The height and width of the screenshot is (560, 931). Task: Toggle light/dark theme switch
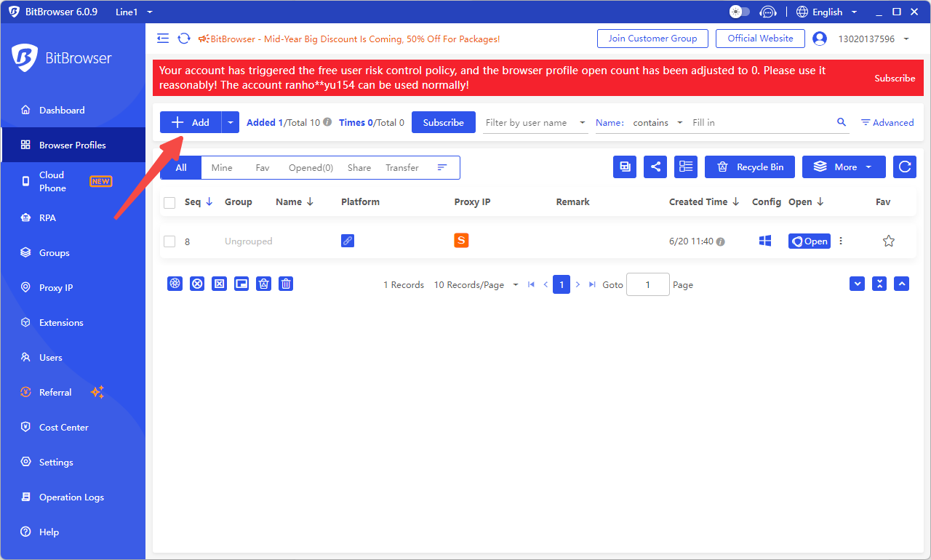pos(739,12)
